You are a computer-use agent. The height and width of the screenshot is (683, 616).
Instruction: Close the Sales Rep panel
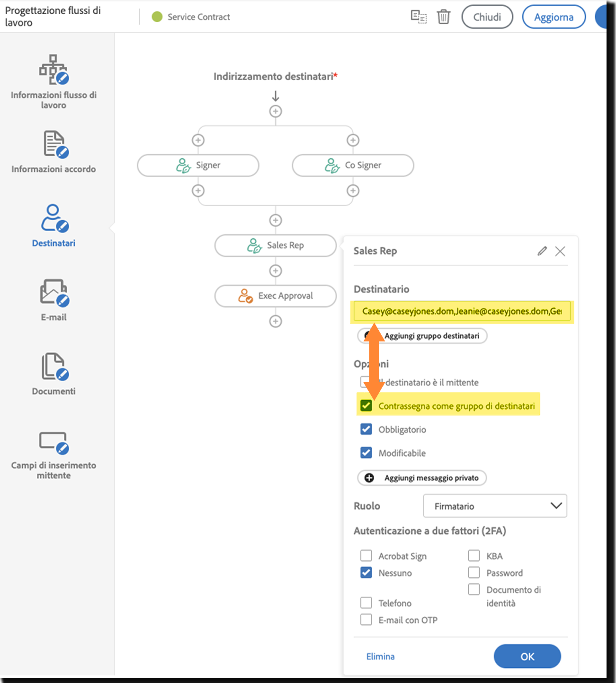tap(560, 251)
